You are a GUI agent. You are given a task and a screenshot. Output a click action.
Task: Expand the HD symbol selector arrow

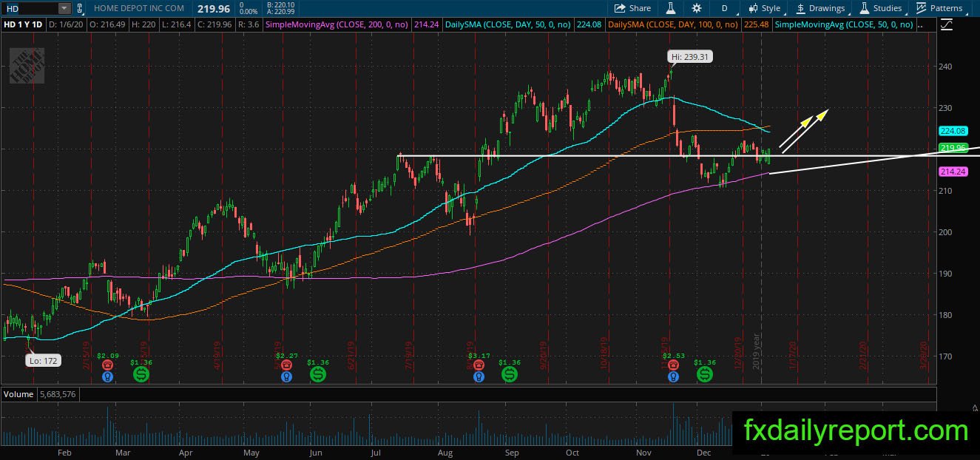tap(64, 8)
